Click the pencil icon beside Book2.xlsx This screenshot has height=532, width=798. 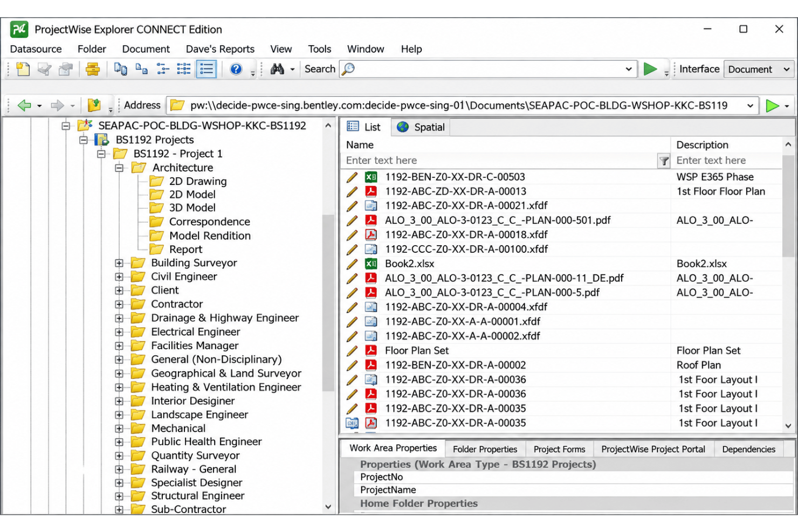click(x=352, y=264)
